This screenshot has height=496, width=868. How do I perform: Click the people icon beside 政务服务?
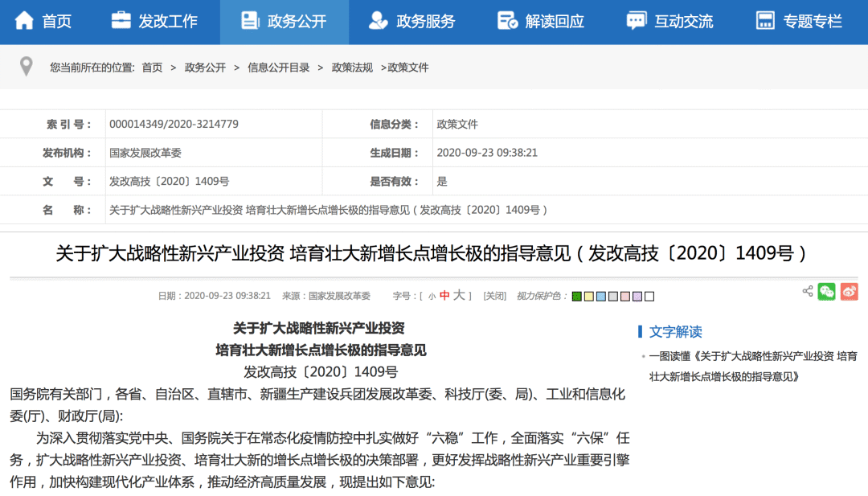click(376, 21)
